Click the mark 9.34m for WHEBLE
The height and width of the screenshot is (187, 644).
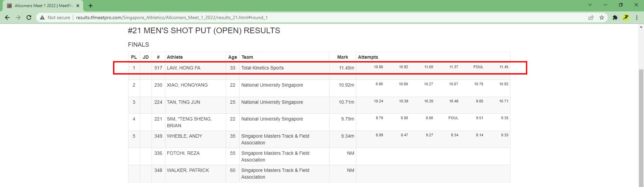347,136
